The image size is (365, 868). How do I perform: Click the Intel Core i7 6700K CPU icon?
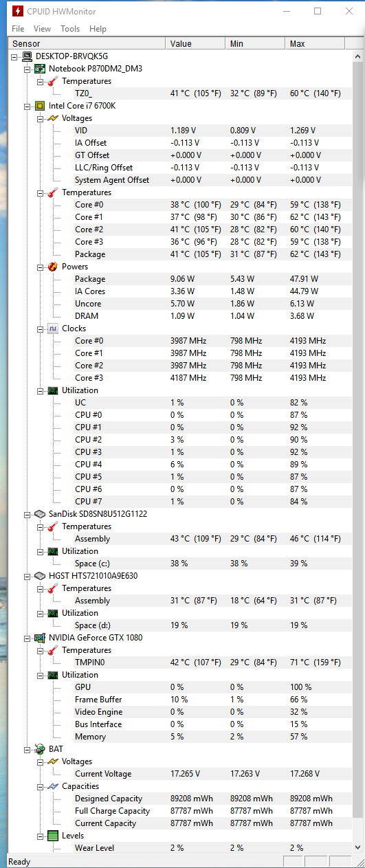click(x=40, y=106)
